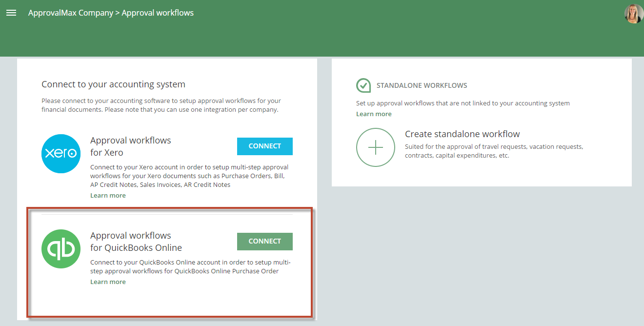Click the plus icon for standalone workflow
Viewport: 644px width, 326px height.
click(376, 147)
